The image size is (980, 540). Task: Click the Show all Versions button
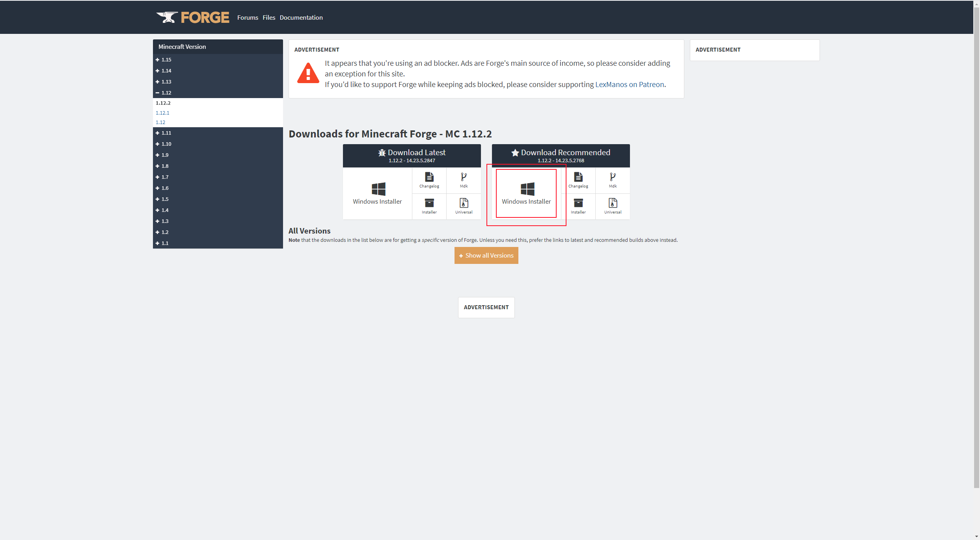coord(486,255)
